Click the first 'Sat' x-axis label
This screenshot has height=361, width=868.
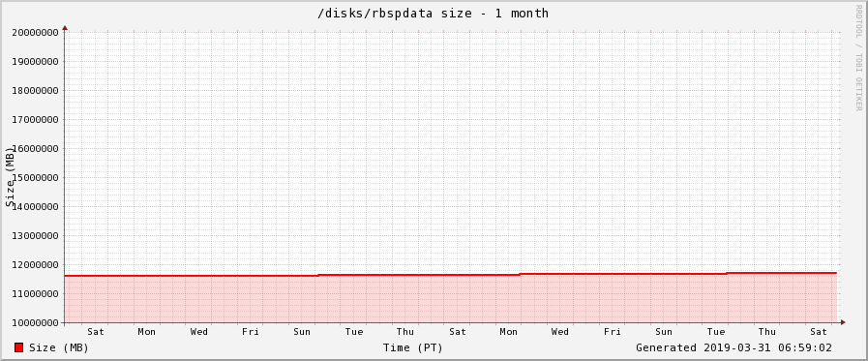[x=95, y=332]
